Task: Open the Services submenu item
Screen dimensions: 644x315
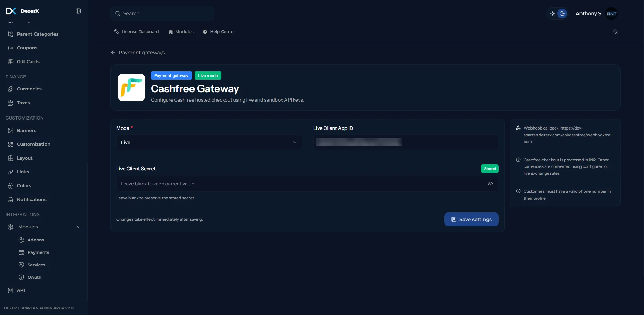Action: click(36, 265)
